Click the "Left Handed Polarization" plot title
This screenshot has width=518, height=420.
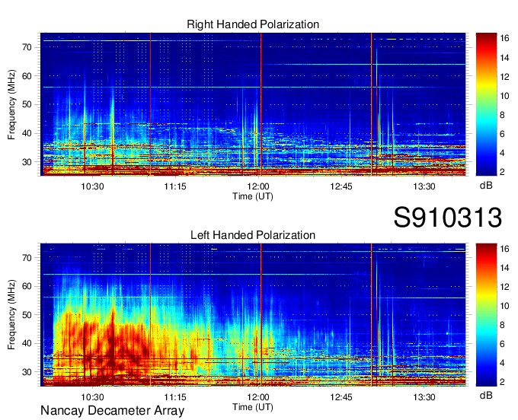pyautogui.click(x=253, y=235)
